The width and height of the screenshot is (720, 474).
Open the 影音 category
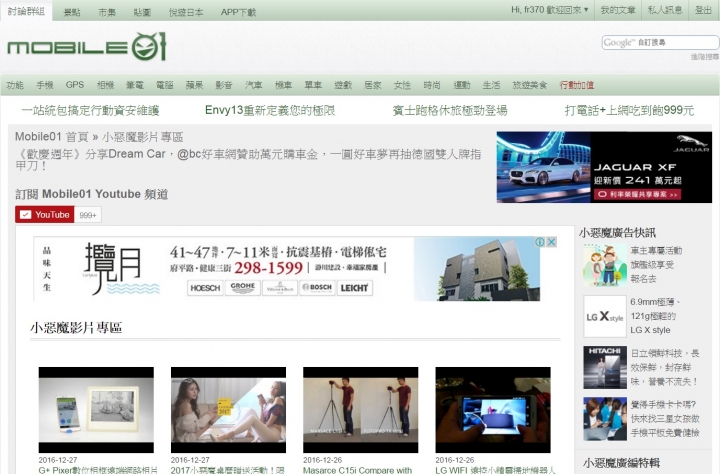pos(224,85)
